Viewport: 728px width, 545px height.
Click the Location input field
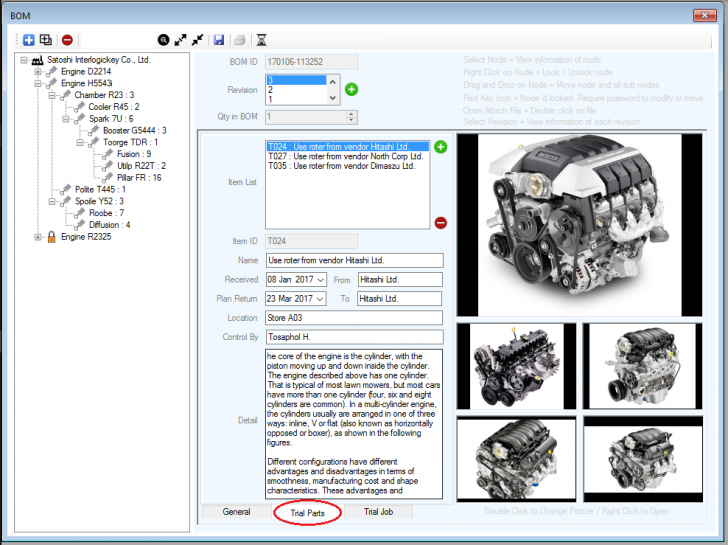tap(354, 318)
